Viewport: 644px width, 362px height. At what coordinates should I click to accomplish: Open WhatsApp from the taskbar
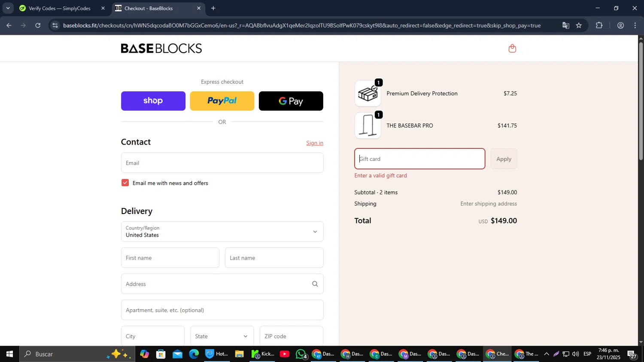301,354
